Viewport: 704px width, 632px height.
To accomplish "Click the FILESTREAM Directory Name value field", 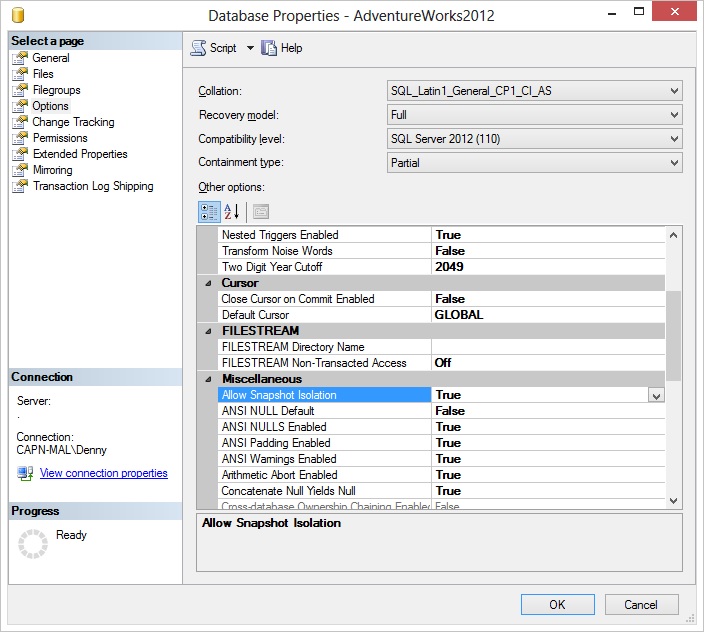I will [548, 347].
